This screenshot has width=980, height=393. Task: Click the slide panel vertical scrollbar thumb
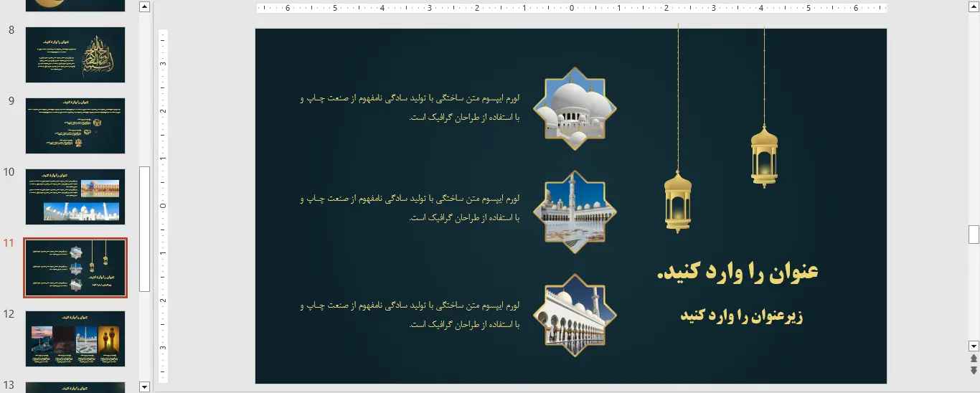coord(144,228)
